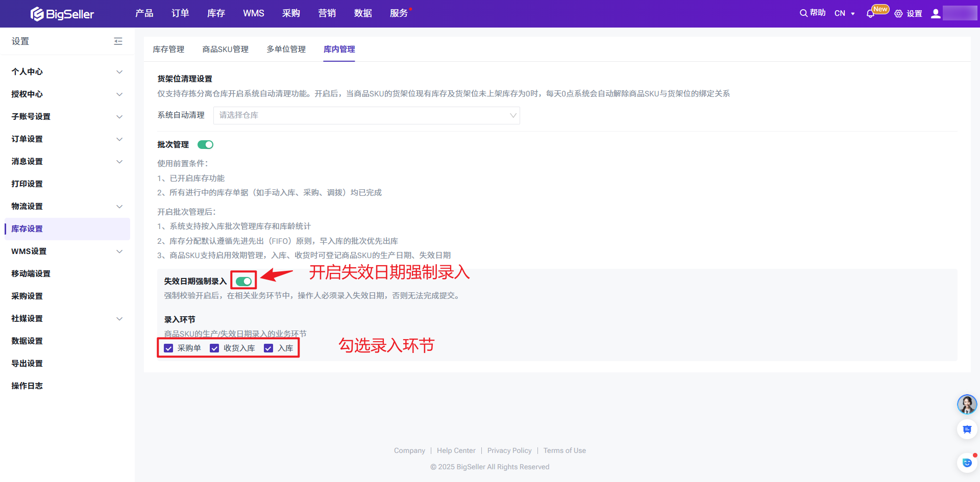Open the help search icon
980x482 pixels.
click(803, 13)
